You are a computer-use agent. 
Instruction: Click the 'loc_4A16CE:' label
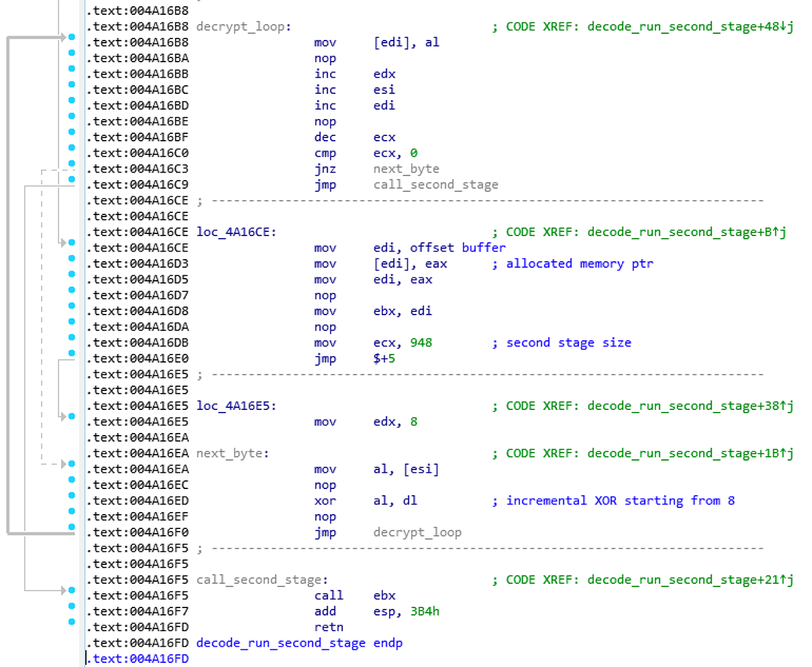coord(236,232)
